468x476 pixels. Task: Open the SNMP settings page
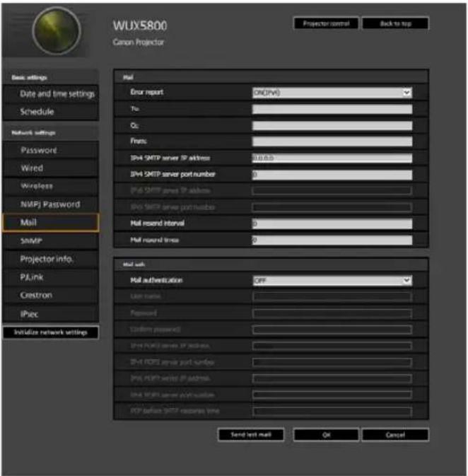50,240
